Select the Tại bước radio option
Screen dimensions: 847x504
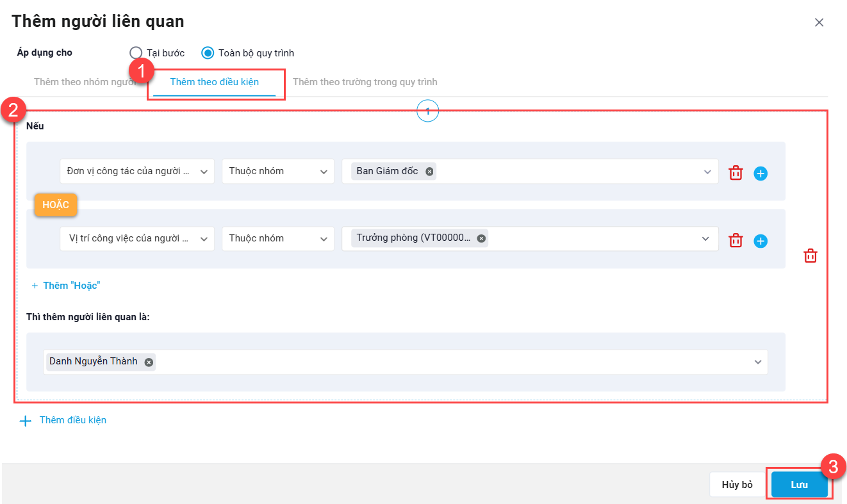[x=135, y=53]
